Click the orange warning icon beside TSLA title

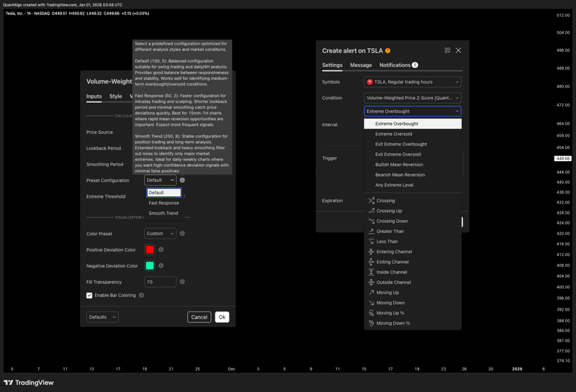click(388, 50)
